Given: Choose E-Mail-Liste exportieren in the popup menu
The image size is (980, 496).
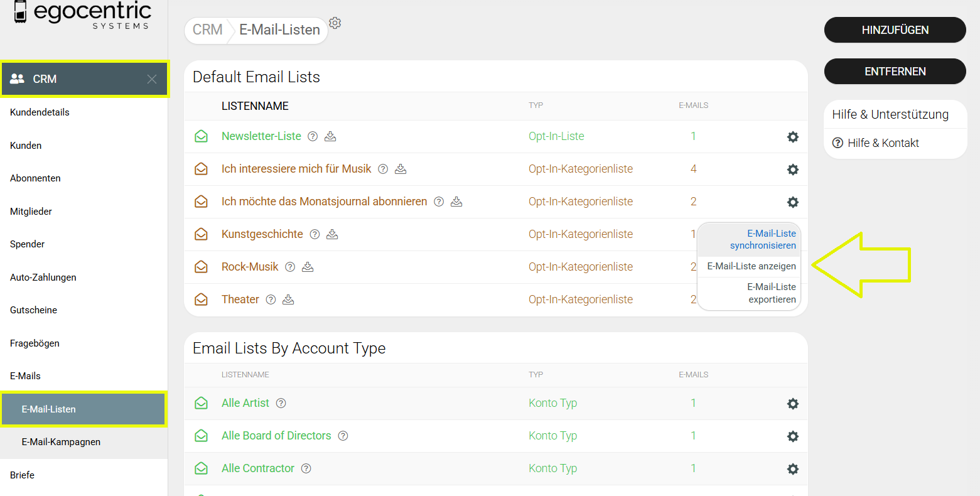Looking at the screenshot, I should (x=771, y=293).
